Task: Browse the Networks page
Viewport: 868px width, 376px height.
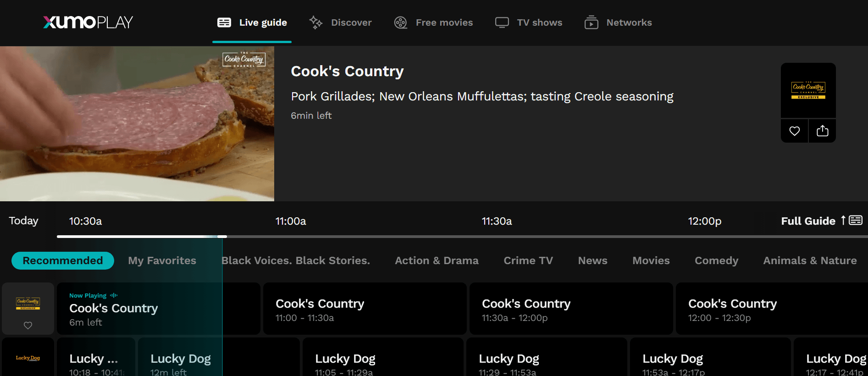Action: point(618,22)
